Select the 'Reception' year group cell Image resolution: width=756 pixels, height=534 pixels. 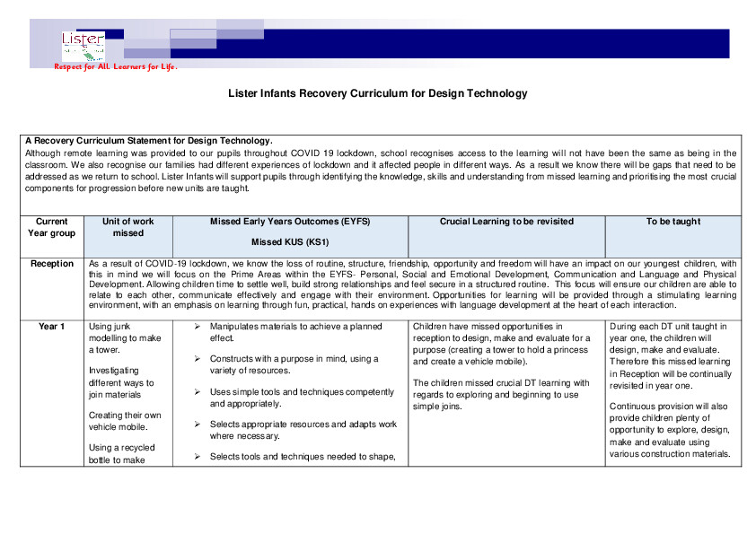click(x=50, y=263)
